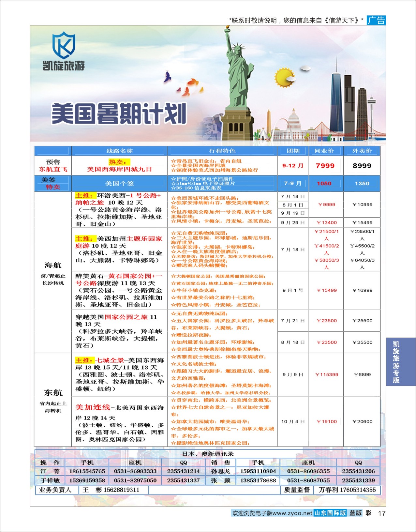Image resolution: width=416 pixels, height=532 pixels.
Task: Click the '9 月 1 号' departure date
Action: [x=293, y=290]
